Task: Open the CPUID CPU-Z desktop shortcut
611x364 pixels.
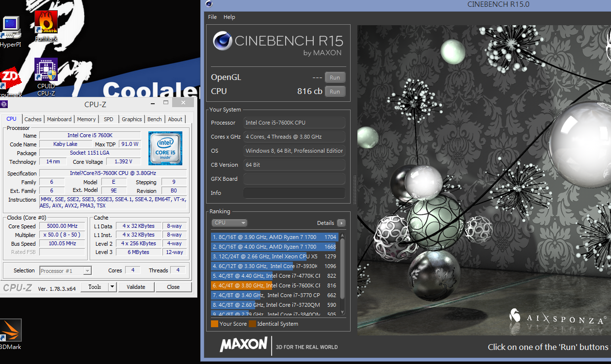Action: (46, 77)
